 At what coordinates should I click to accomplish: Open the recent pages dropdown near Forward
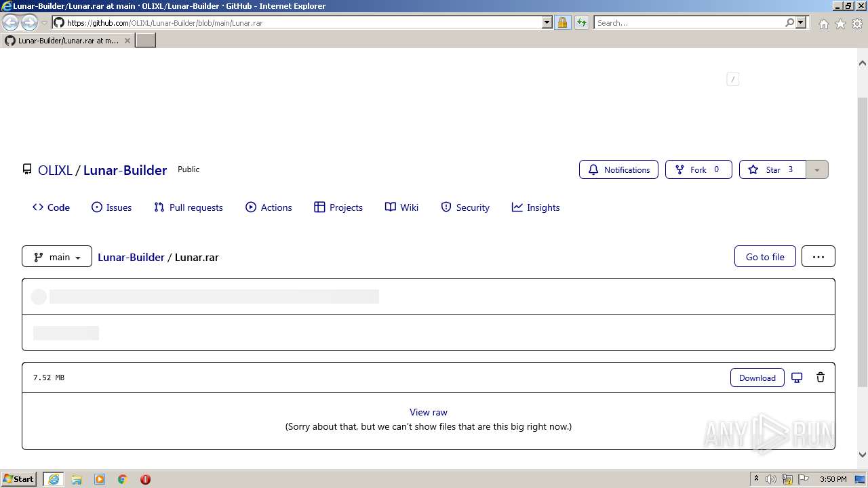coord(45,23)
